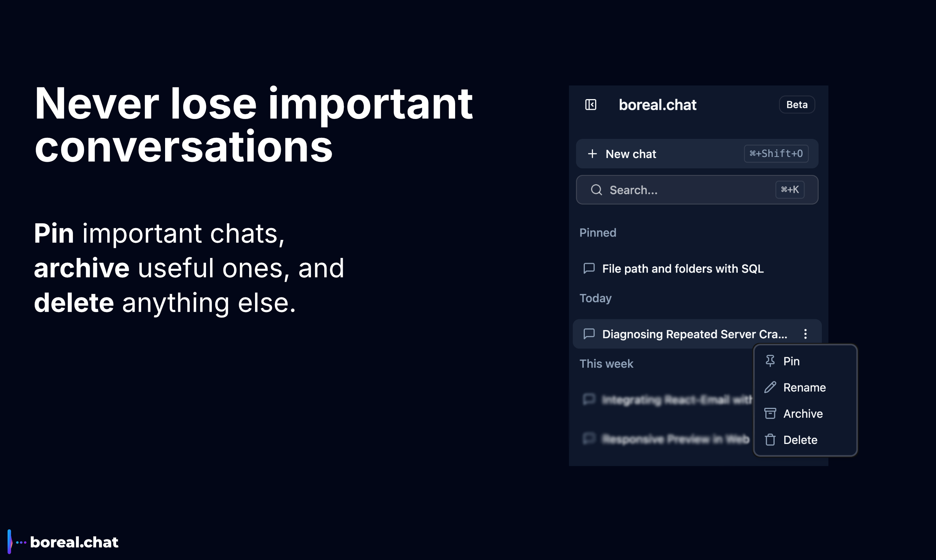Click the Beta badge
The width and height of the screenshot is (936, 560).
(797, 105)
